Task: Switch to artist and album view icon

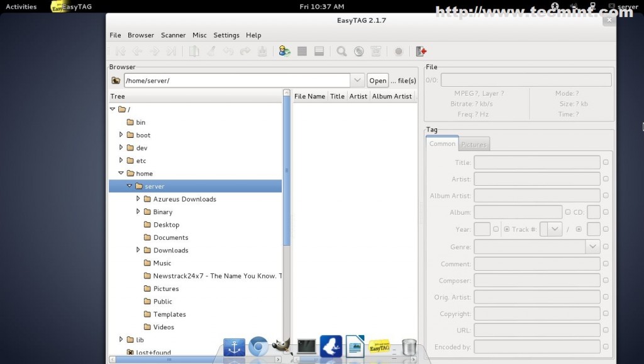Action: click(x=285, y=52)
